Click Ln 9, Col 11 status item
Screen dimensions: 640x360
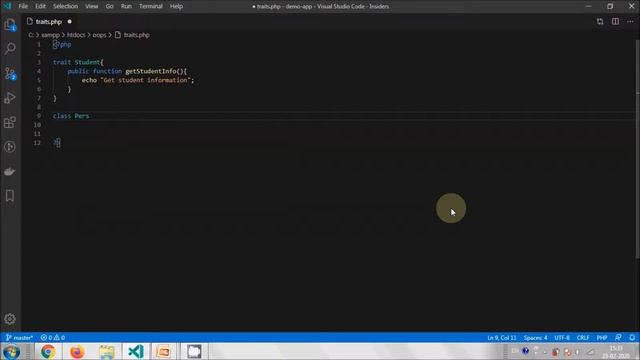click(x=502, y=338)
